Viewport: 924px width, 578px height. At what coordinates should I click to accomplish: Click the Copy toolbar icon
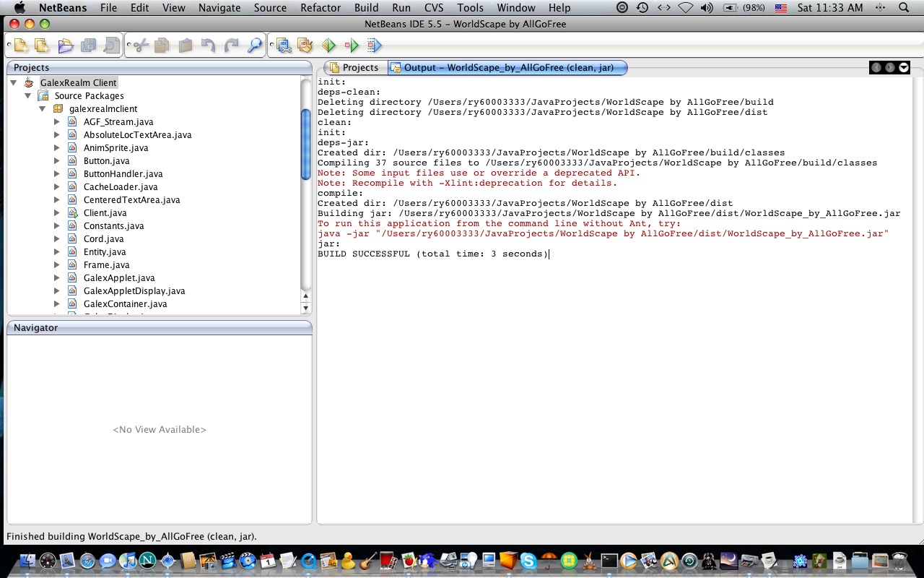[x=162, y=46]
